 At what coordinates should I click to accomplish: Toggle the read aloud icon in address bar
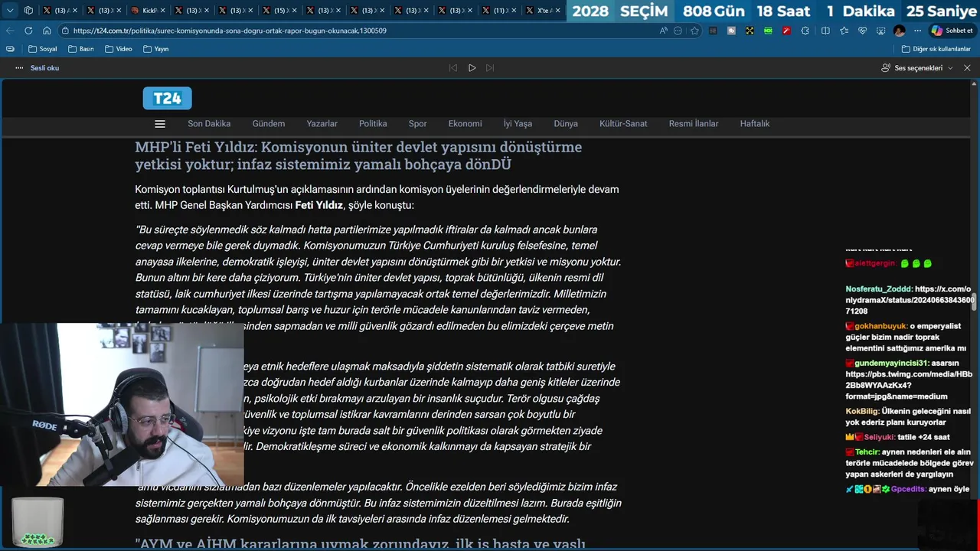tap(663, 31)
